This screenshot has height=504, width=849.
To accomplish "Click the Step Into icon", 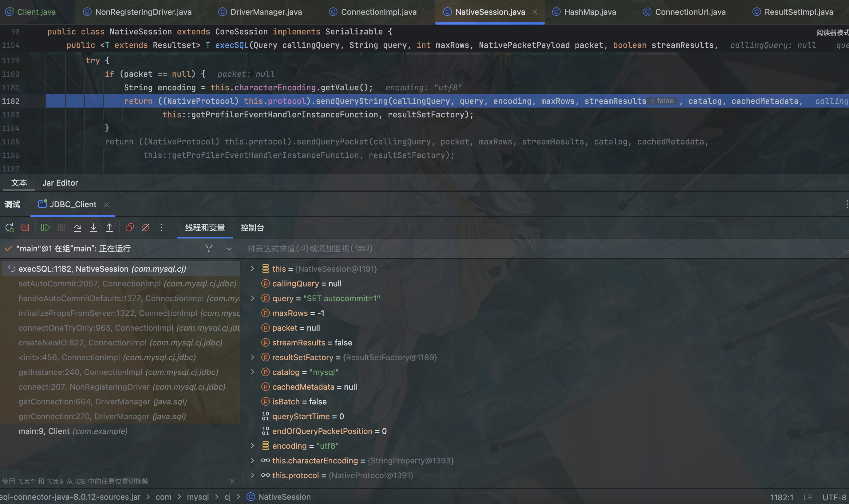I will click(x=93, y=227).
